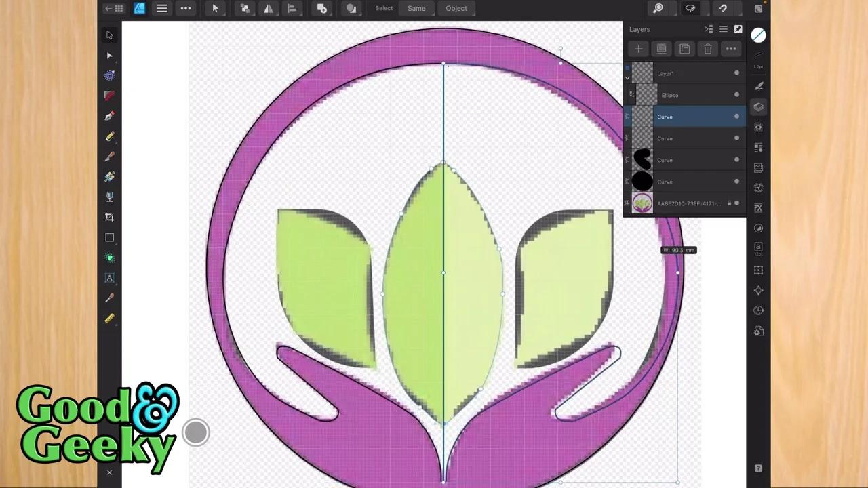Viewport: 868px width, 488px height.
Task: Select the Pen tool
Action: click(109, 116)
